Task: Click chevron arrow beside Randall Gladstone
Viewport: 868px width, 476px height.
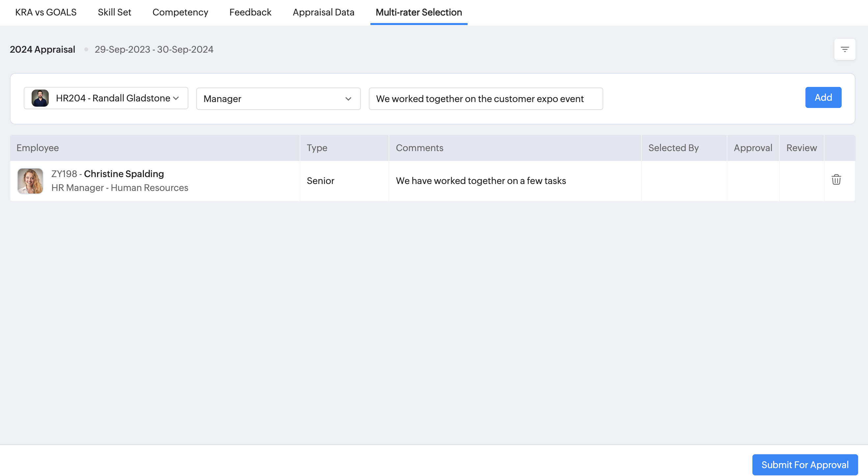Action: coord(176,98)
